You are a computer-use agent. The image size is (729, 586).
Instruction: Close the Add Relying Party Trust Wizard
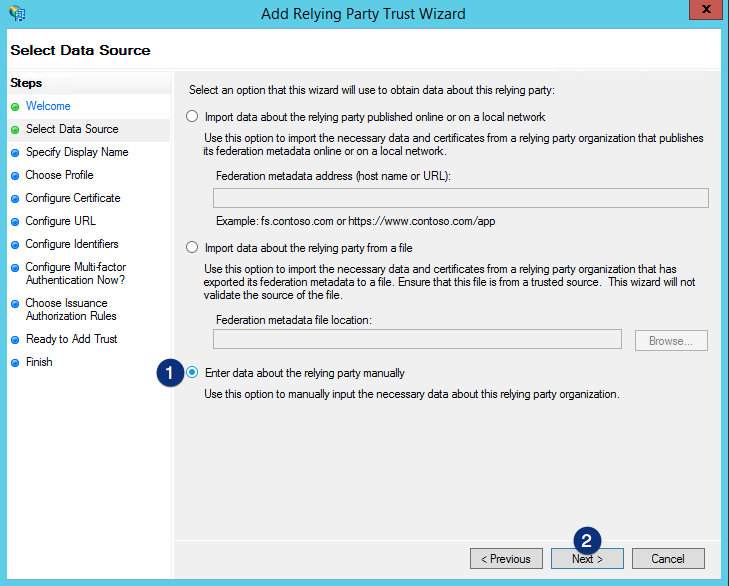[706, 9]
